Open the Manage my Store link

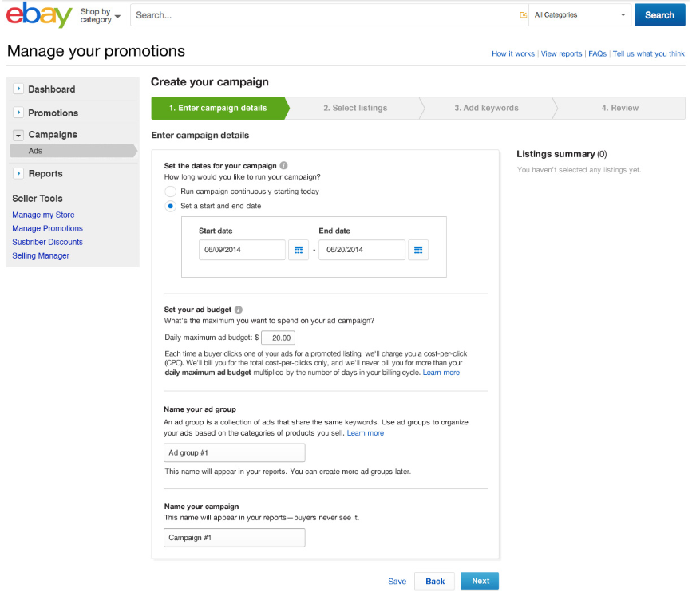click(43, 215)
